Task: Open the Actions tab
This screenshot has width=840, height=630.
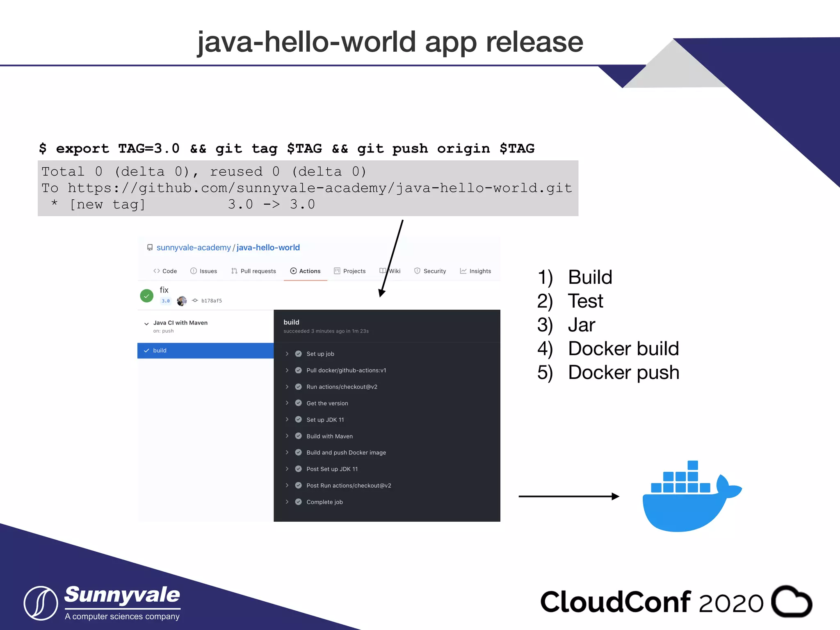Action: 305,271
